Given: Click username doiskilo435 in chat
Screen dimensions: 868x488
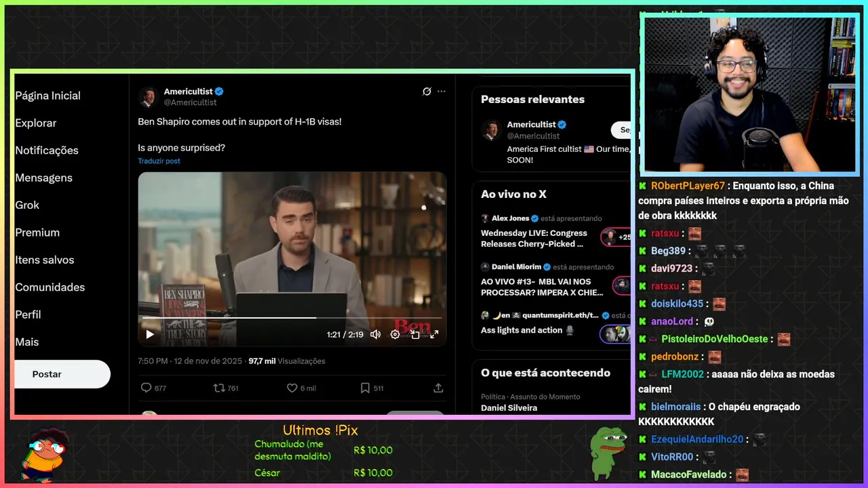Looking at the screenshot, I should coord(677,304).
